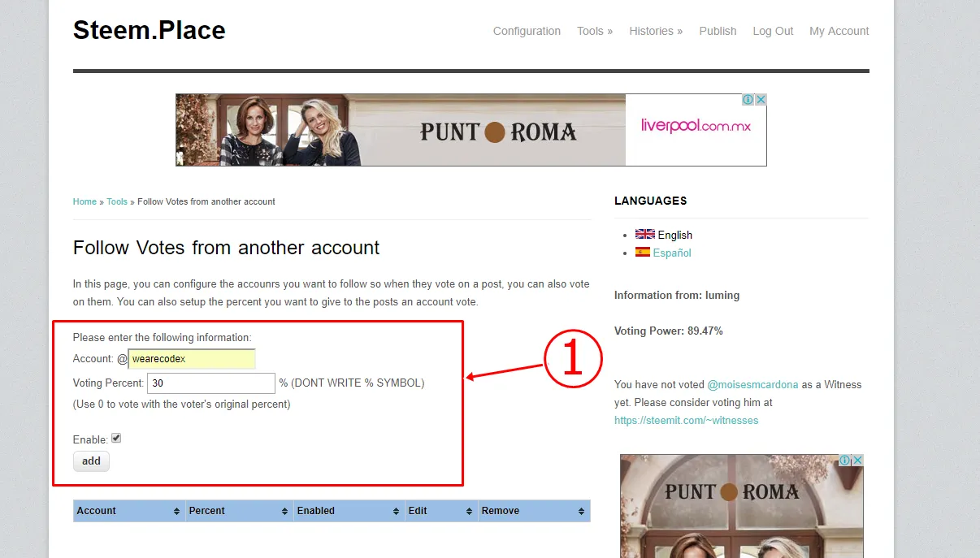Screen dimensions: 980x558
Task: Close the top banner ad
Action: pyautogui.click(x=761, y=100)
